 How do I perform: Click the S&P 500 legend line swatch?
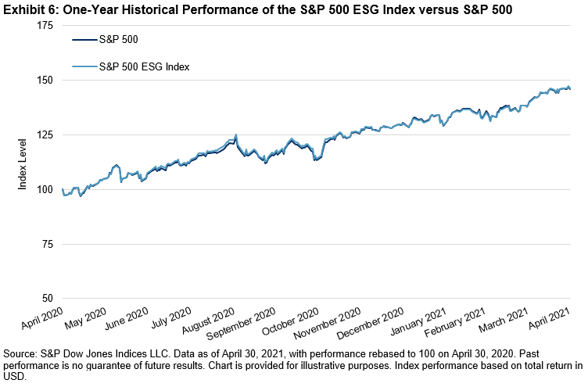tap(84, 39)
